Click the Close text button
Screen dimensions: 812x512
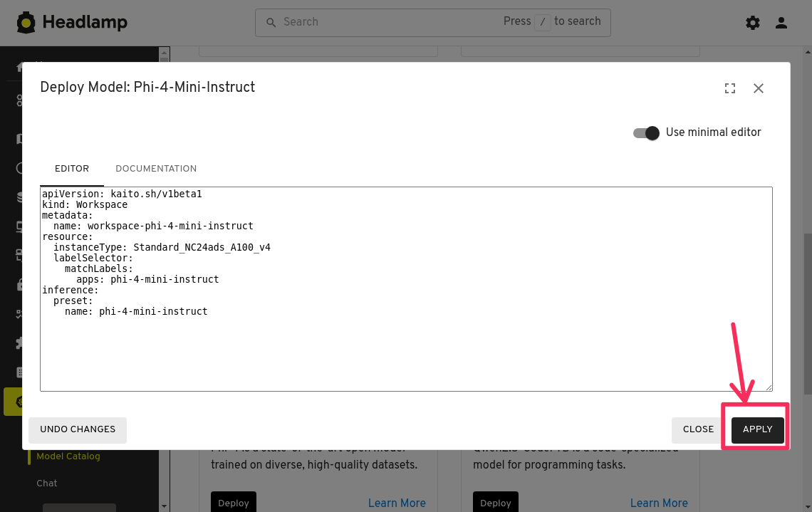click(x=698, y=429)
